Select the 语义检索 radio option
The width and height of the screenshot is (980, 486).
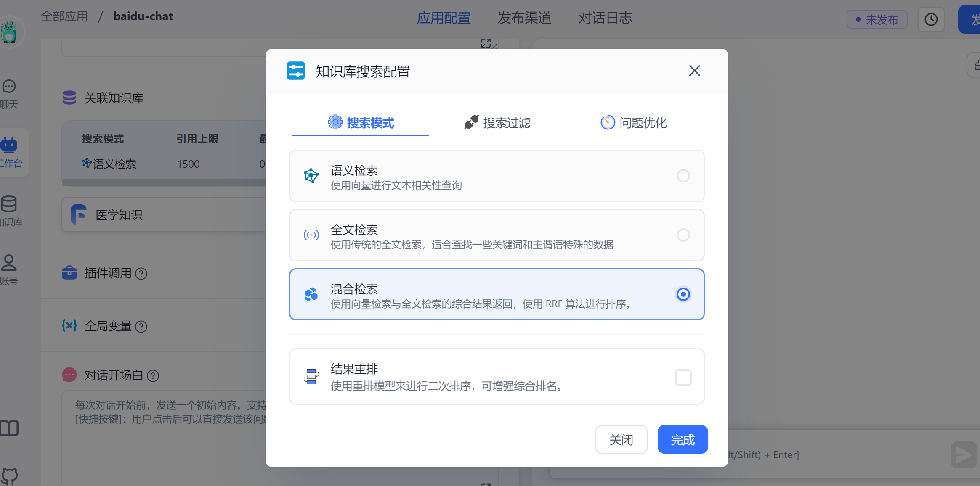[x=683, y=176]
